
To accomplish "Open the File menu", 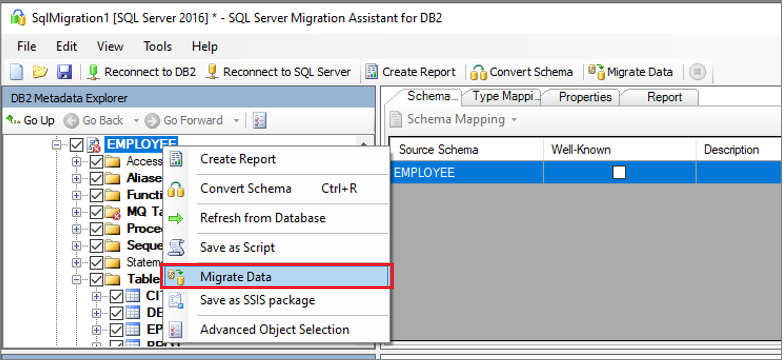I will [x=26, y=46].
